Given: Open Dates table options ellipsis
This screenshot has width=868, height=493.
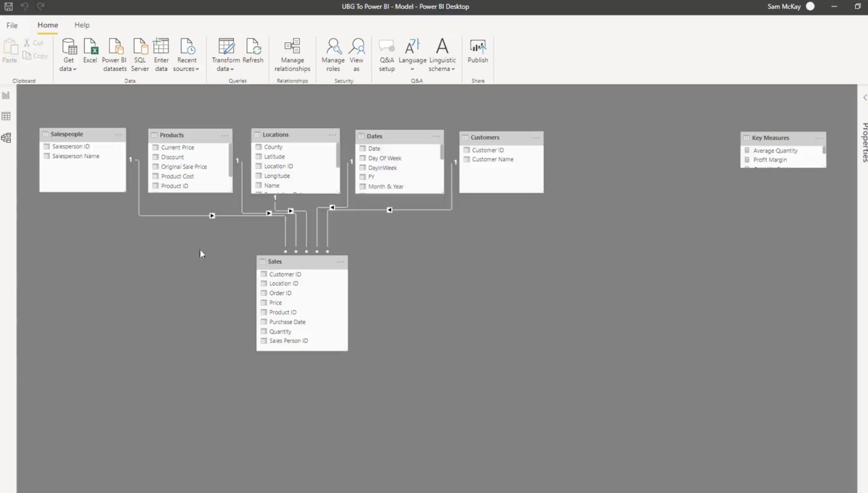Looking at the screenshot, I should click(x=436, y=136).
